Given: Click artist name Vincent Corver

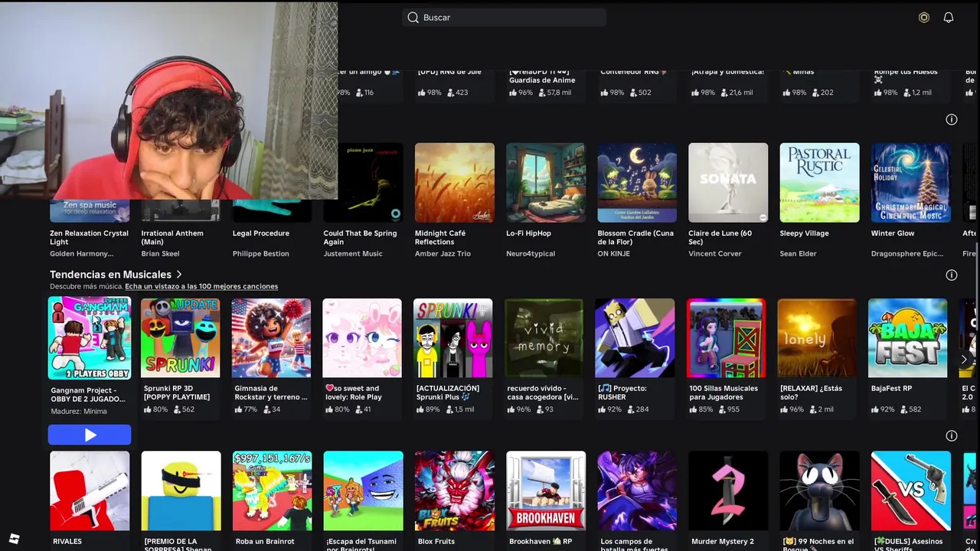Looking at the screenshot, I should point(715,254).
